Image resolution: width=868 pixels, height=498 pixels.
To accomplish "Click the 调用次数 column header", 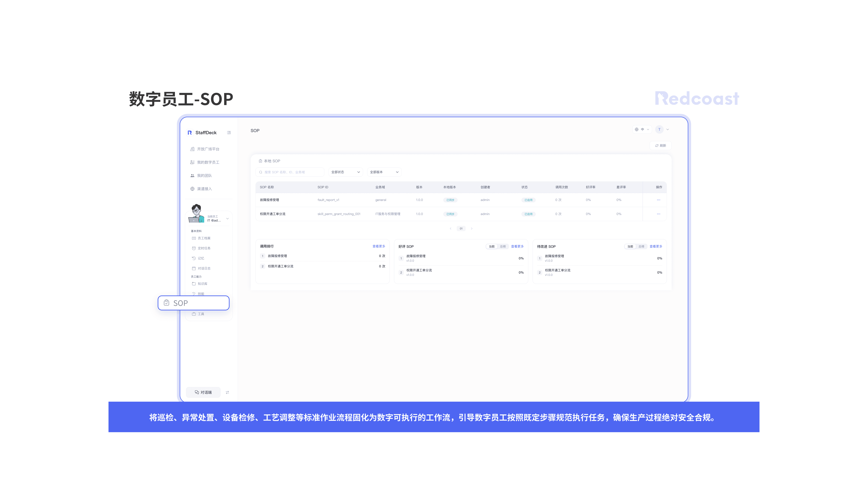I will click(561, 187).
